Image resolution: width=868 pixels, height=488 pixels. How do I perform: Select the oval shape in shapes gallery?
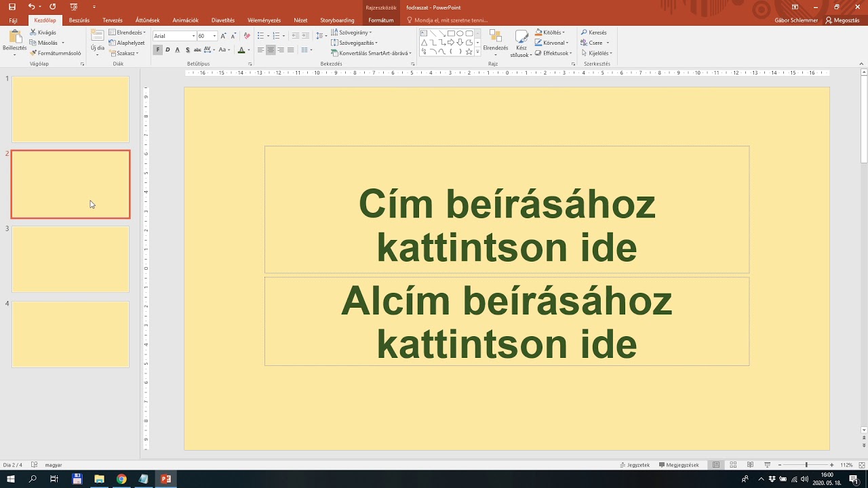(460, 33)
